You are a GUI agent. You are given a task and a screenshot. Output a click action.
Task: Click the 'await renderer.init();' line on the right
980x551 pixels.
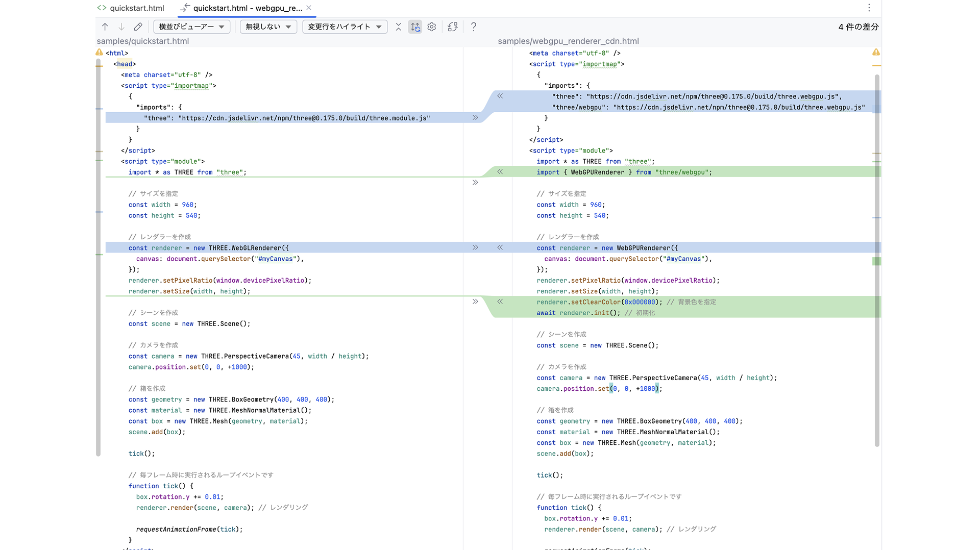[578, 313]
